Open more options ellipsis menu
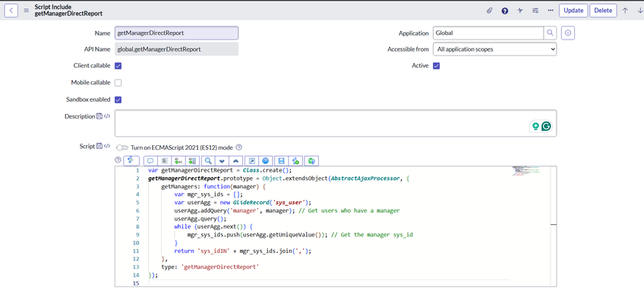Viewport: 644px width, 294px height. pos(551,11)
